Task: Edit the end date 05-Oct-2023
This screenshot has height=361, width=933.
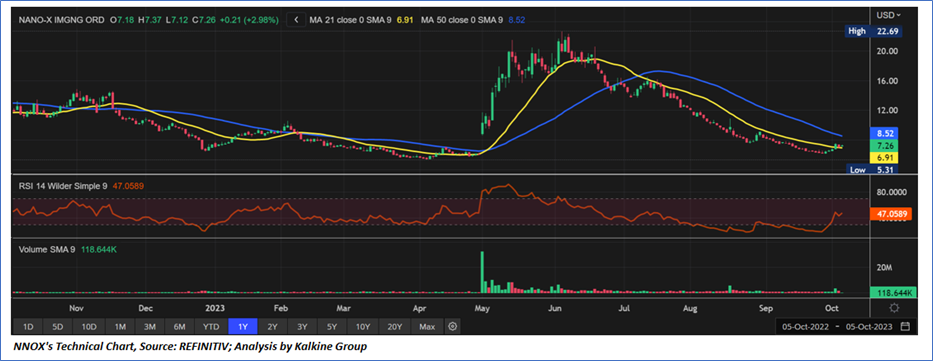Action: [870, 327]
